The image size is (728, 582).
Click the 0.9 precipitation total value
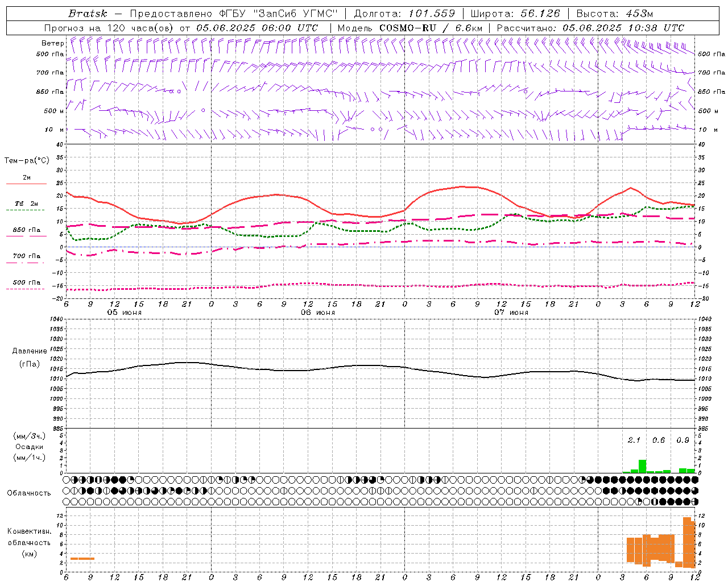[682, 440]
